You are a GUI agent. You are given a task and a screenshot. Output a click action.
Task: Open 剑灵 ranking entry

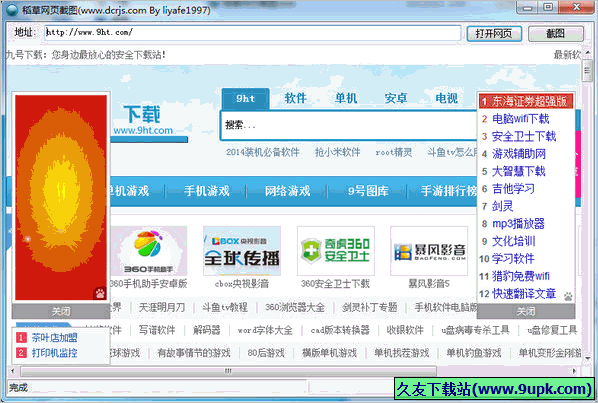pyautogui.click(x=503, y=207)
